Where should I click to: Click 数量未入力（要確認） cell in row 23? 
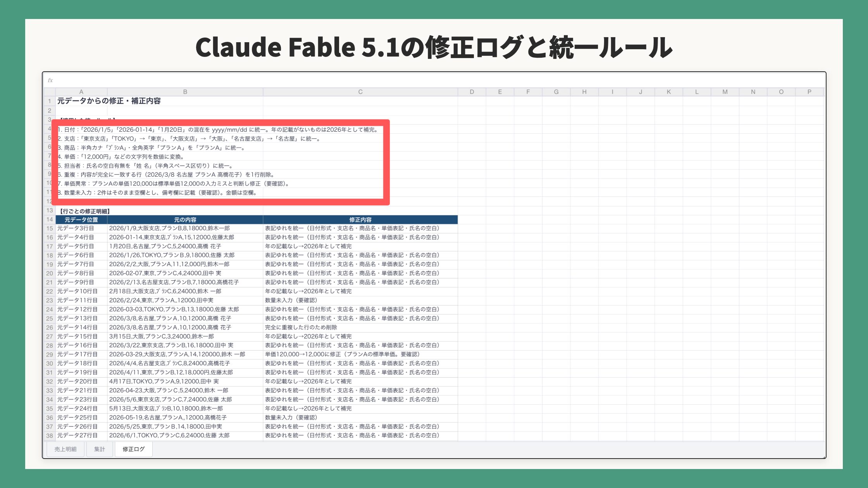(x=360, y=301)
